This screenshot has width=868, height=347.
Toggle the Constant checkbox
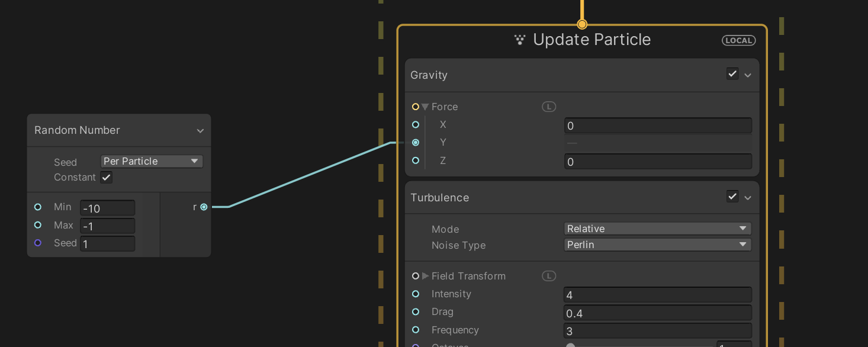point(107,177)
